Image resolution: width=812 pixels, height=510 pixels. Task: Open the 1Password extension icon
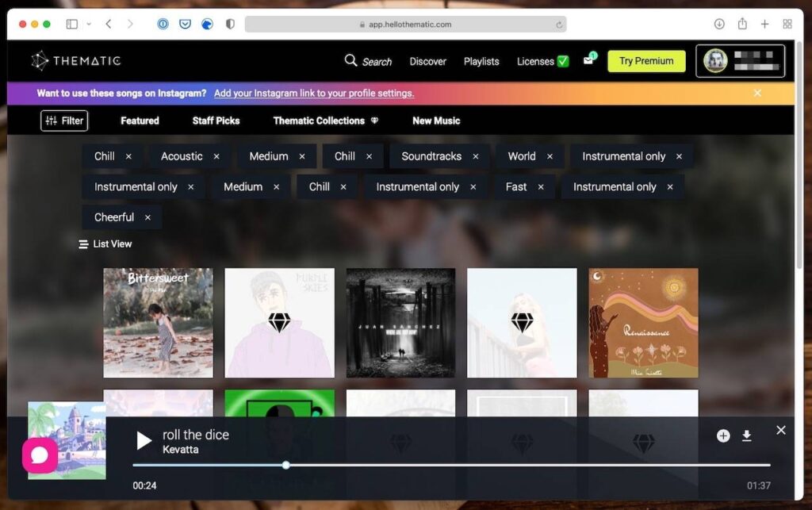[163, 24]
